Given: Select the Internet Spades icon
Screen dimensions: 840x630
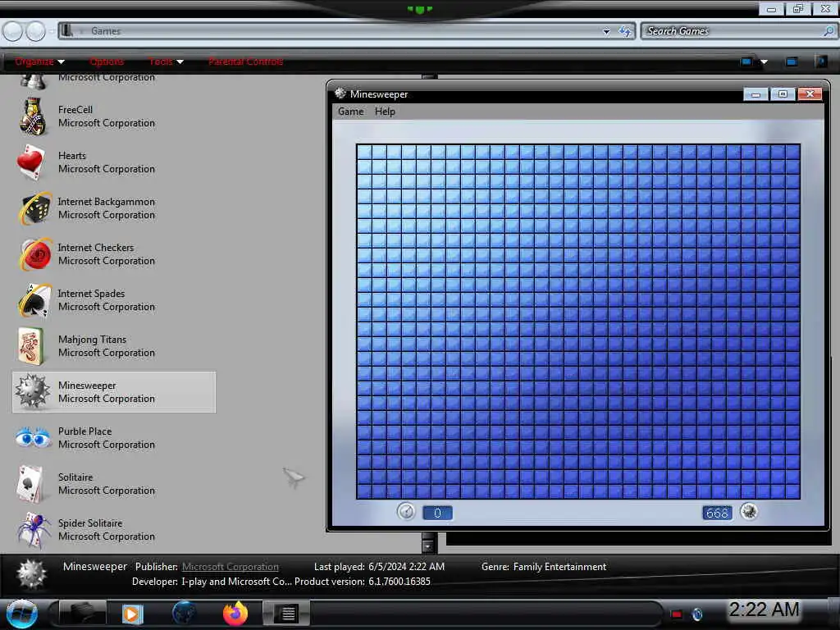Looking at the screenshot, I should (x=34, y=300).
